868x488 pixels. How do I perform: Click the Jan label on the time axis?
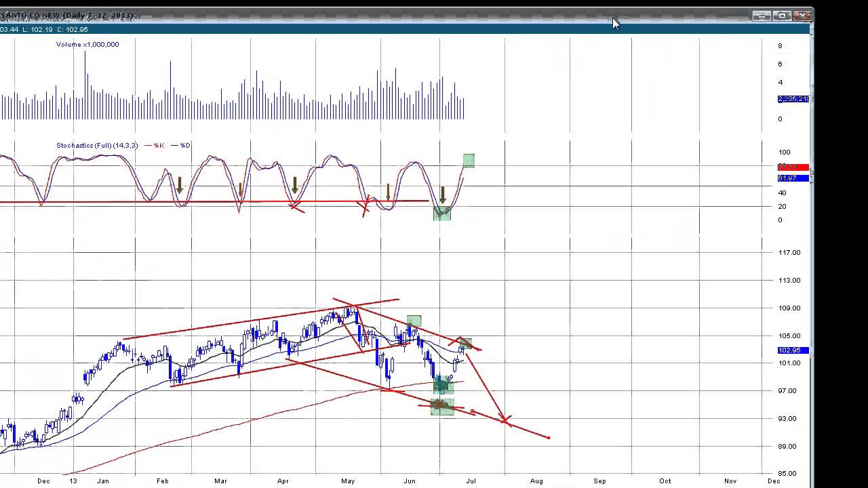point(103,481)
